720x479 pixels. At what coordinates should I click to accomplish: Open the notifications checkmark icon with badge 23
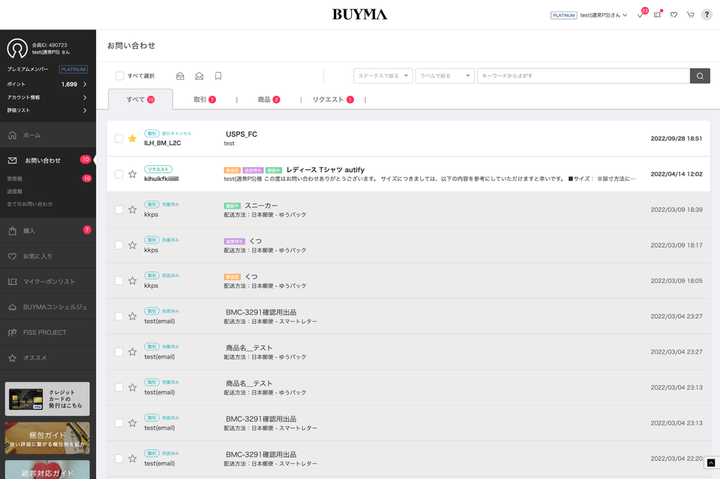pyautogui.click(x=640, y=15)
